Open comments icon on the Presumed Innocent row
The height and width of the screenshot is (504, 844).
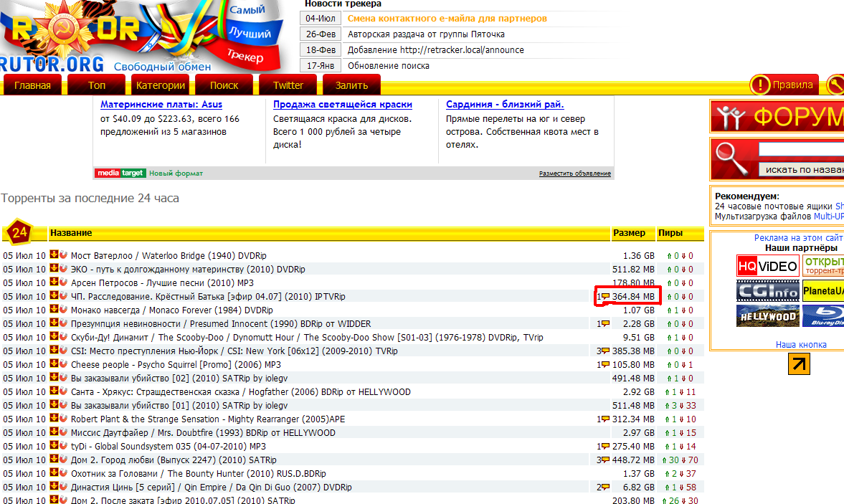tap(605, 324)
